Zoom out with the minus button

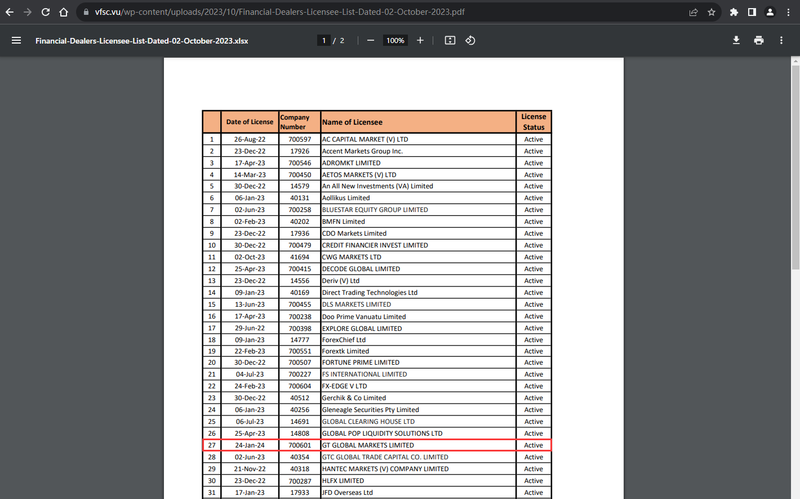click(370, 40)
